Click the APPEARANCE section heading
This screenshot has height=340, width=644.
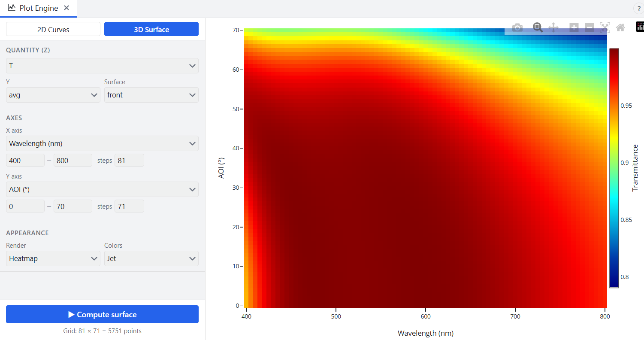27,233
